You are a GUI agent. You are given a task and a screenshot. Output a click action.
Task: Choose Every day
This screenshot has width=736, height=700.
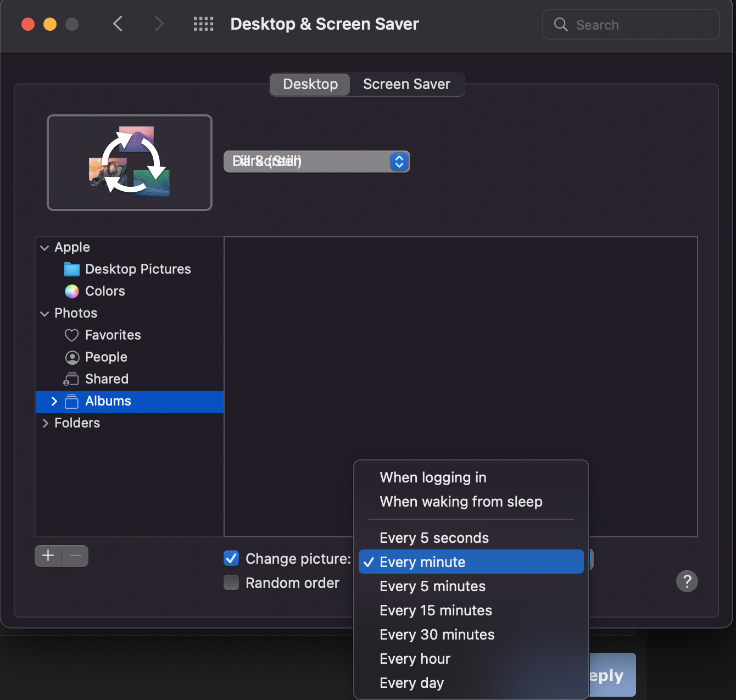(471, 683)
